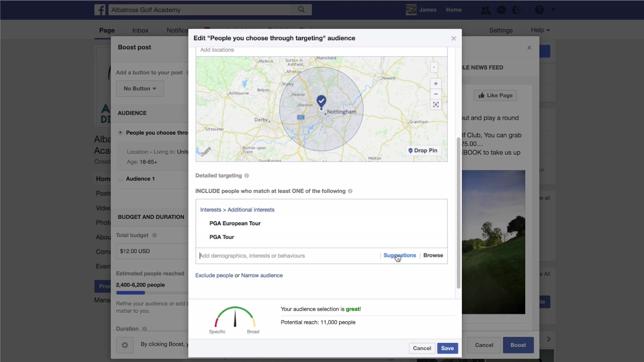
Task: Open the $12.00 USD budget dropdown
Action: [x=152, y=251]
